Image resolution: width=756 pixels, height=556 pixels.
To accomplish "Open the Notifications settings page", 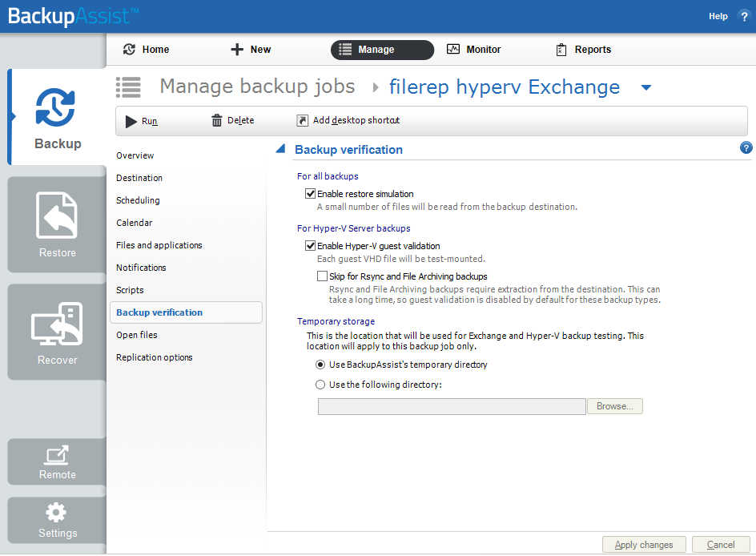I will (141, 268).
